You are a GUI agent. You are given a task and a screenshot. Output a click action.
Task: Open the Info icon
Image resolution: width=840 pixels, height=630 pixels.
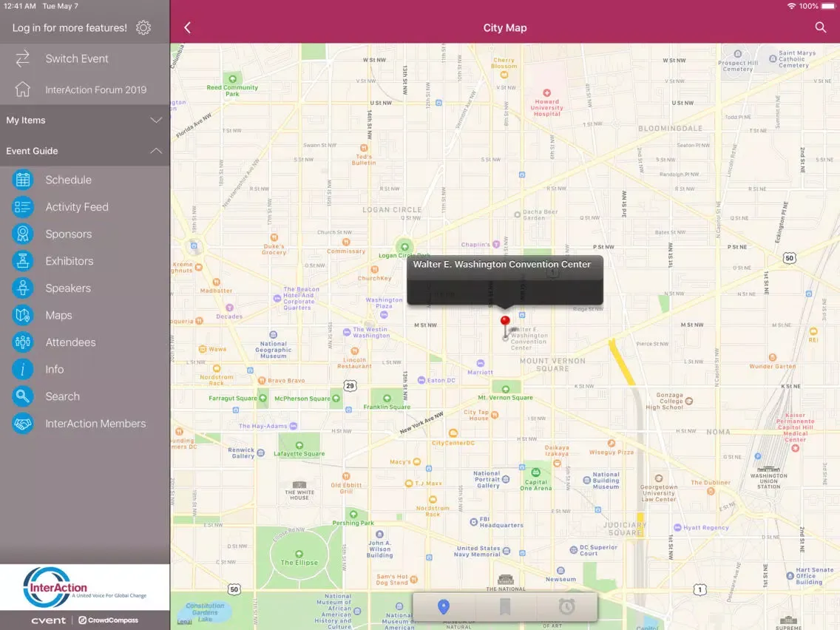[x=22, y=369]
